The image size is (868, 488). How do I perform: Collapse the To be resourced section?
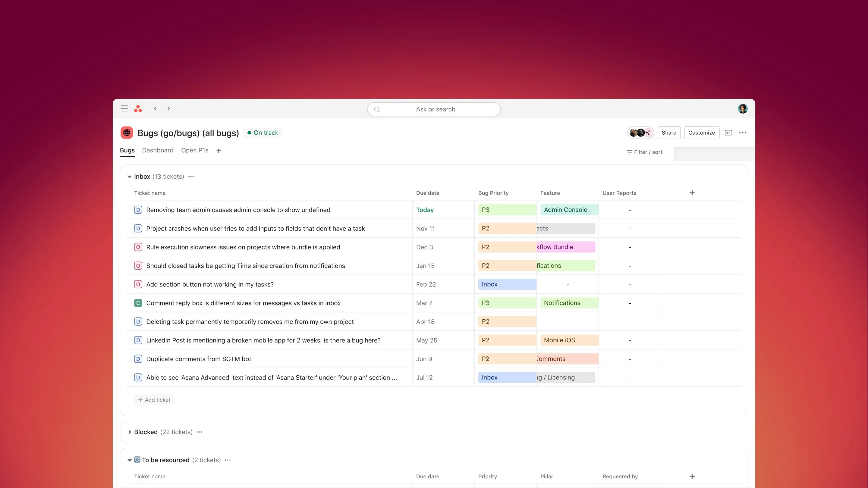(x=129, y=460)
